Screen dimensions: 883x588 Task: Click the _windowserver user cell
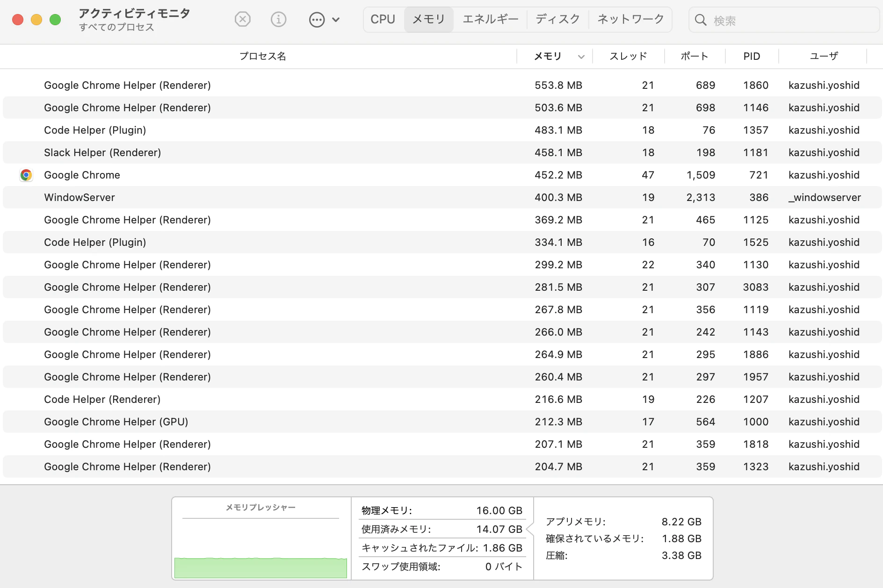coord(825,197)
